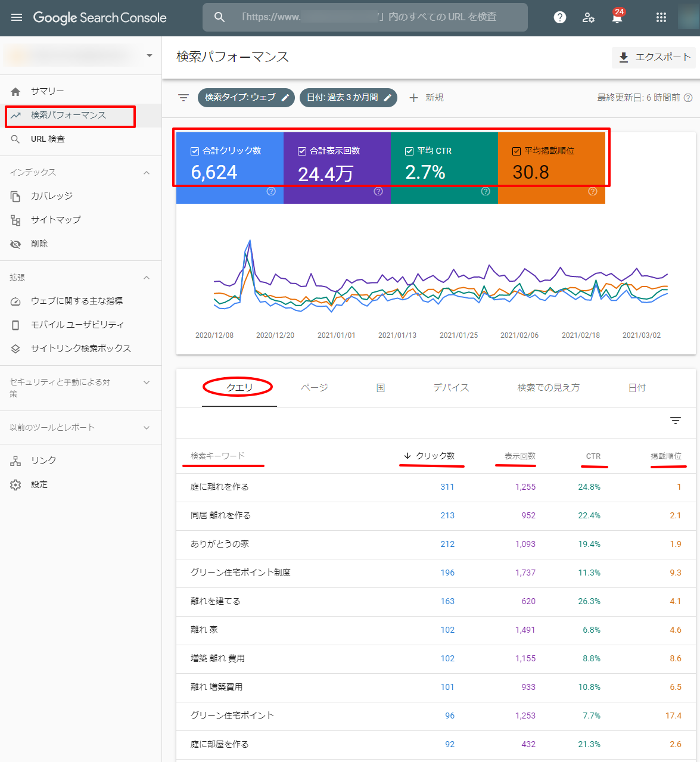Sort the table by 掲載順位 column

(x=666, y=456)
